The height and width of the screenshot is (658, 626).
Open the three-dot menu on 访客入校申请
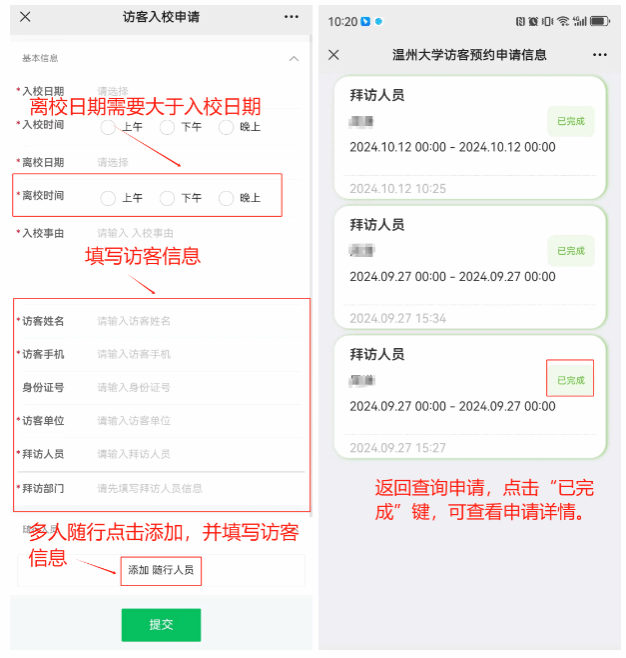pyautogui.click(x=291, y=17)
